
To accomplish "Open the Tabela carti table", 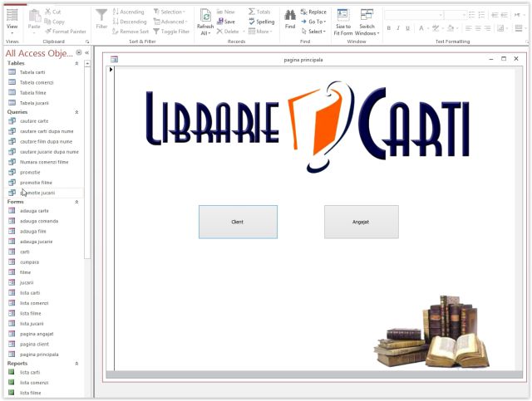I will click(32, 72).
